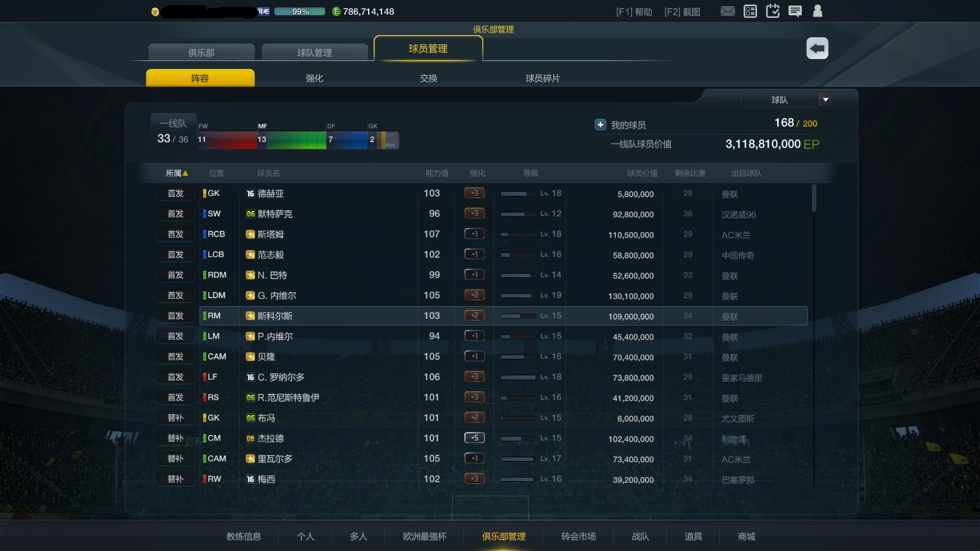
Task: Open 商城 from the bottom menu
Action: 746,536
